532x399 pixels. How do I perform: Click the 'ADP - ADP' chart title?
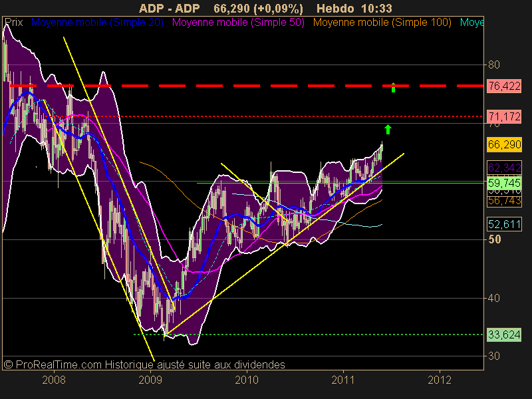pos(170,8)
